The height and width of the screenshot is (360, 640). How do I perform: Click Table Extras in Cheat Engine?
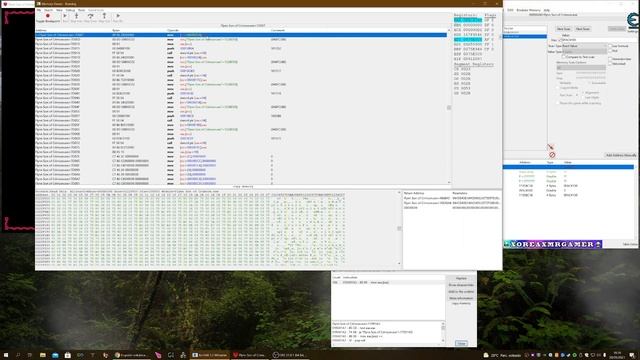(630, 244)
